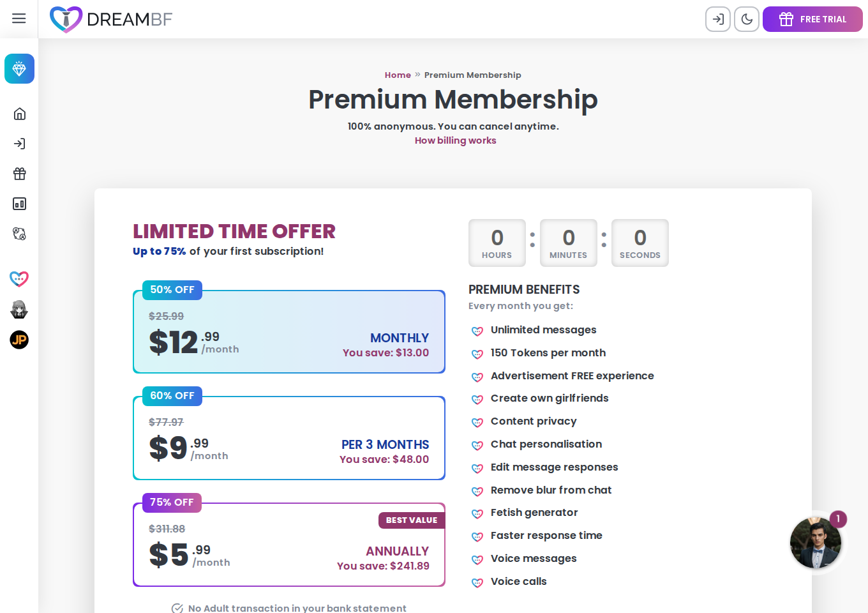Viewport: 868px width, 613px height.
Task: Click the JP circular sidebar icon
Action: tap(19, 340)
